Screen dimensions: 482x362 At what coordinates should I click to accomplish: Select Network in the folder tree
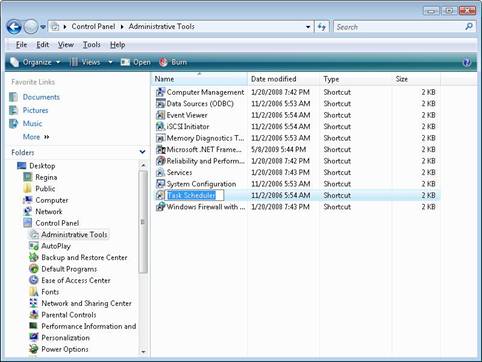pos(49,212)
